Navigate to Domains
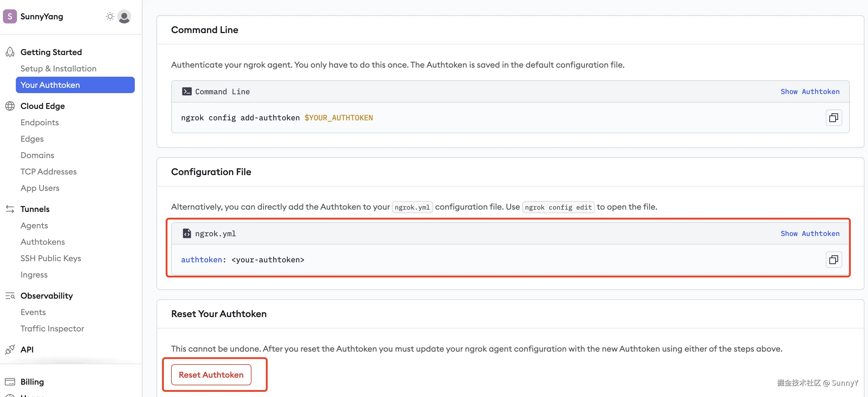 click(37, 155)
